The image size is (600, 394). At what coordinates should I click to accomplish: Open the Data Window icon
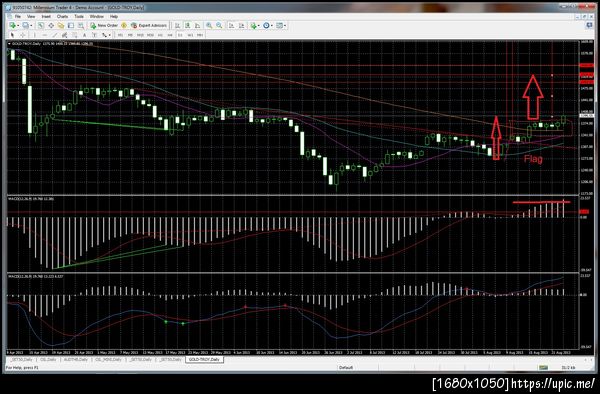click(51, 25)
